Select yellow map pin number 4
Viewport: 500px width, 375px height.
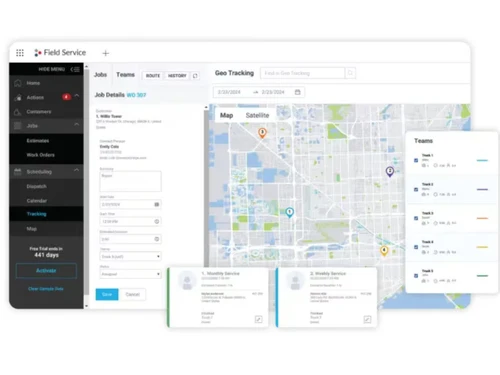384,251
